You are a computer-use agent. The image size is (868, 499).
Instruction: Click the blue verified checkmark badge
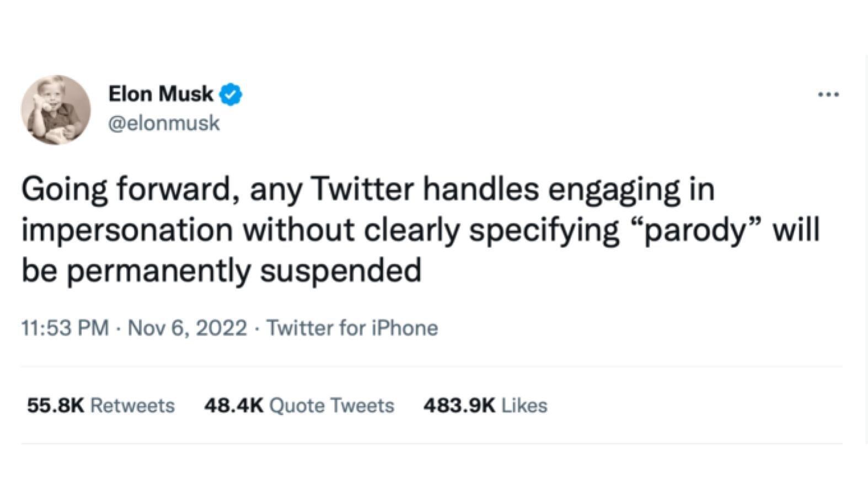(x=231, y=94)
